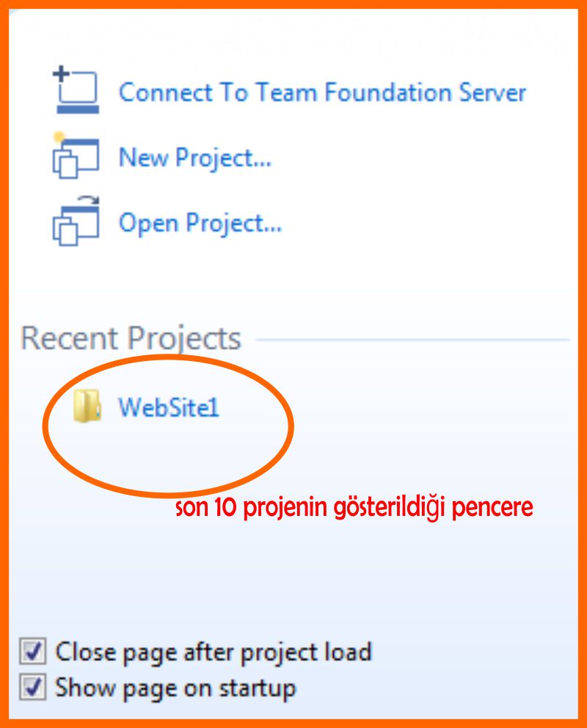Open the WebSite1 recent project
The width and height of the screenshot is (587, 728).
pyautogui.click(x=169, y=407)
